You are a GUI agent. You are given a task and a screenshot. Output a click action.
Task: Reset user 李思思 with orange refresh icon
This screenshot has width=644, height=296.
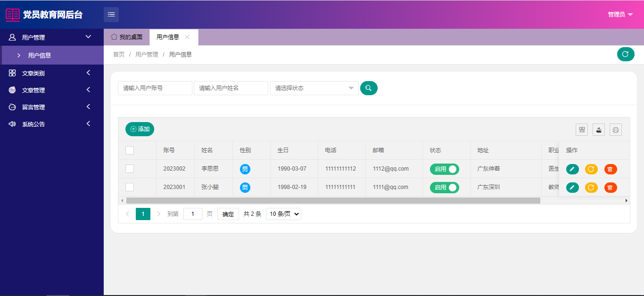591,169
